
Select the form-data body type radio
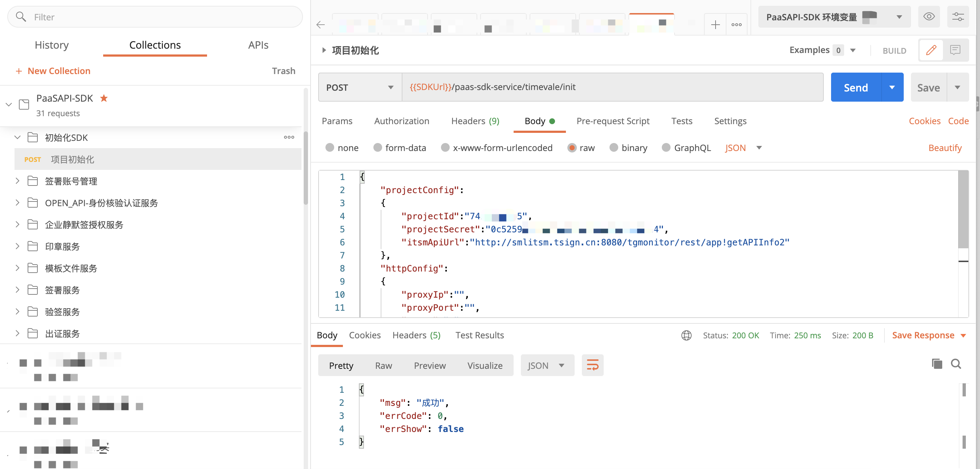point(377,147)
